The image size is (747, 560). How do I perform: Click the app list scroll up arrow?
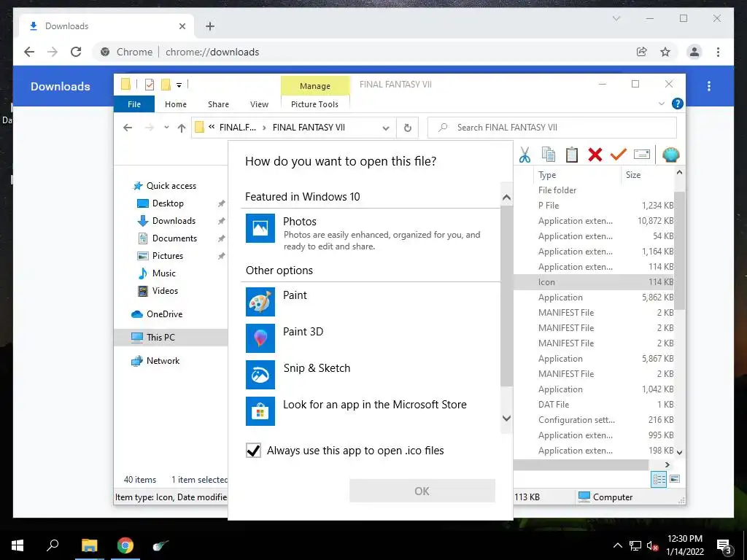point(506,197)
